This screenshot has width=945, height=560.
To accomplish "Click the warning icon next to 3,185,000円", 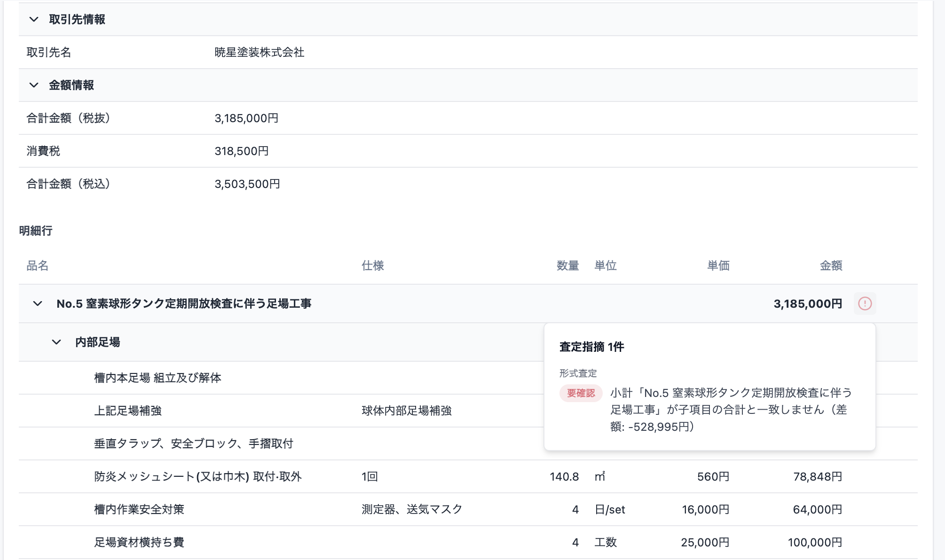I will (866, 303).
